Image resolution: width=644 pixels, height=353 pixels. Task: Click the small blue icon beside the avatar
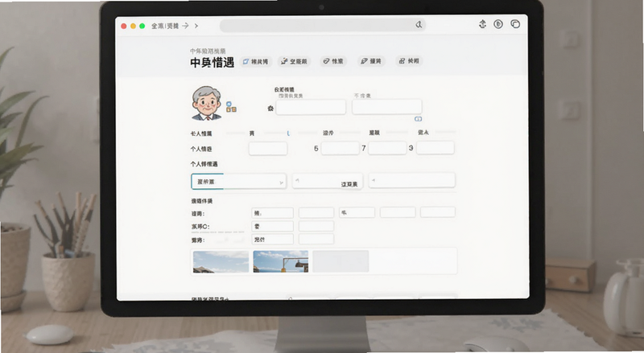coord(229,105)
